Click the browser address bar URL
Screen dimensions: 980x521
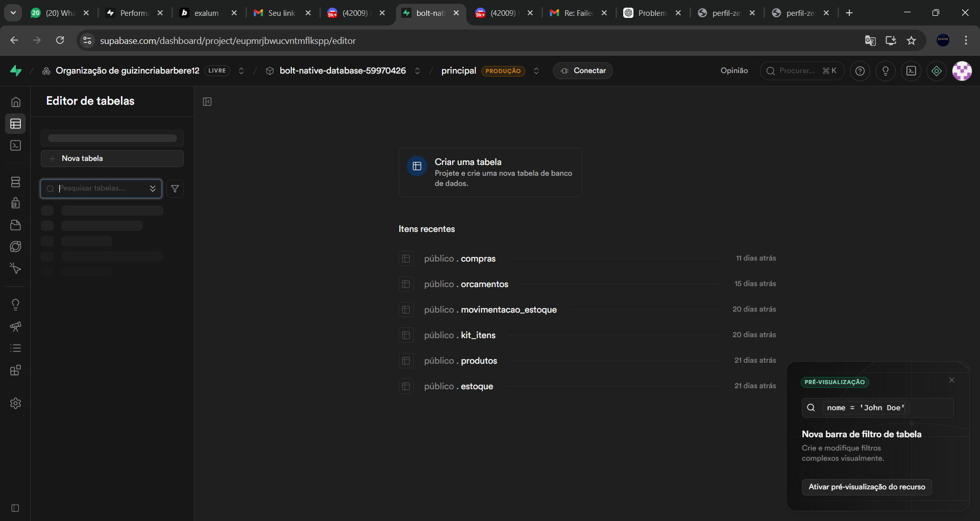point(228,41)
